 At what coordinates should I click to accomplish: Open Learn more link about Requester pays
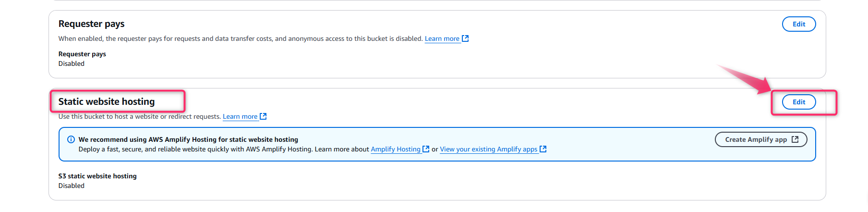click(442, 38)
